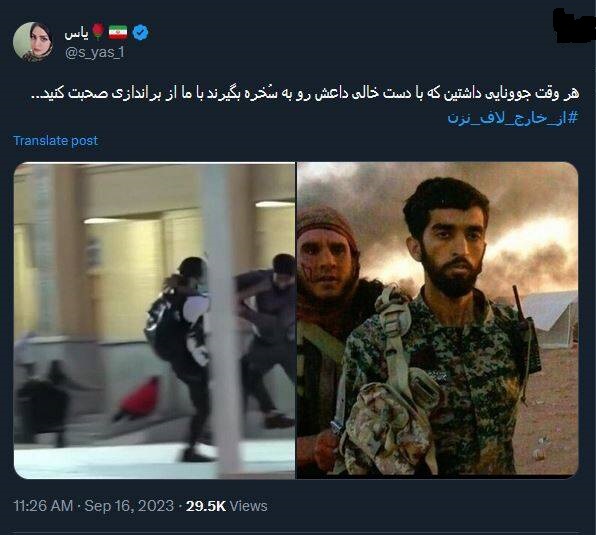Open the @s_yas_1 handle link
Viewport: 596px width, 535px height.
(x=95, y=52)
